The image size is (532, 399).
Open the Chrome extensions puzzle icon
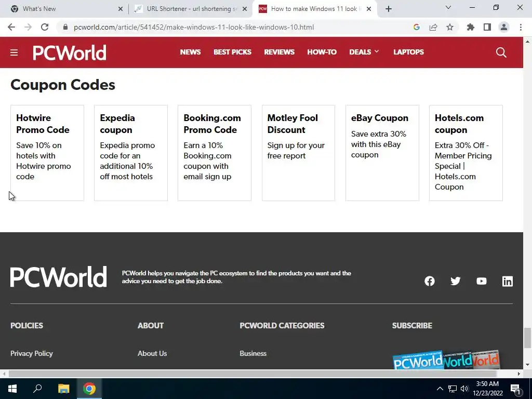point(471,27)
